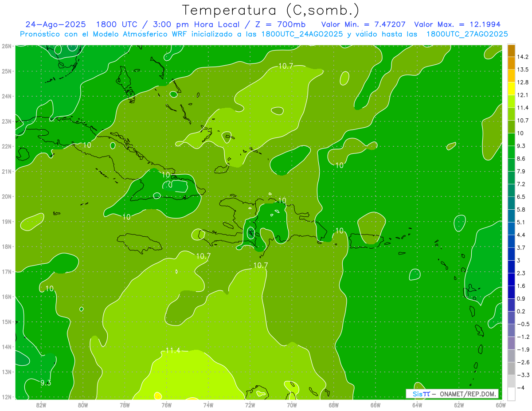Select the 'Valor Min. = 7.47207' readout
532x411 pixels.
[x=364, y=24]
